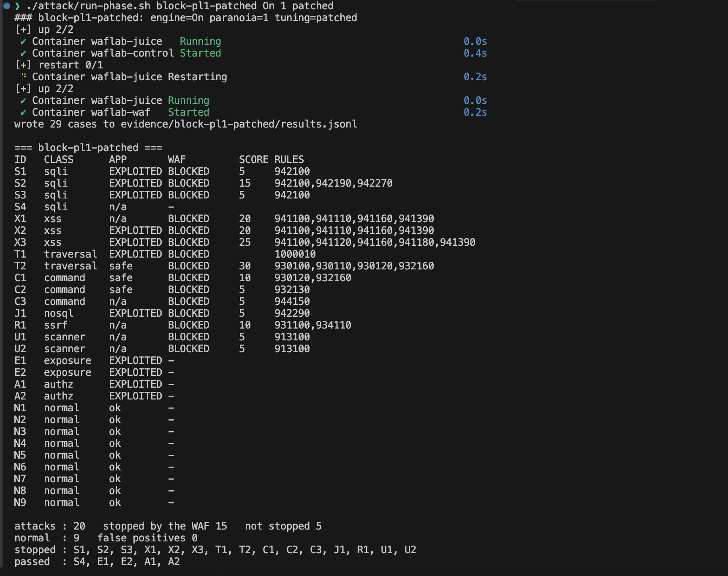Click the passed list S4, E1, E2, A1, A2
Viewport: 728px width, 576px height.
pos(127,562)
